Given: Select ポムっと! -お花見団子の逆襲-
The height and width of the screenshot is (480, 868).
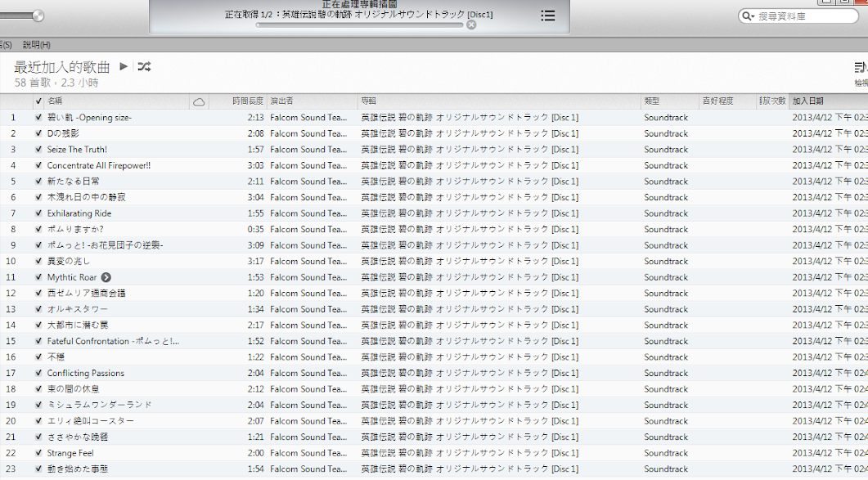Looking at the screenshot, I should coord(106,245).
